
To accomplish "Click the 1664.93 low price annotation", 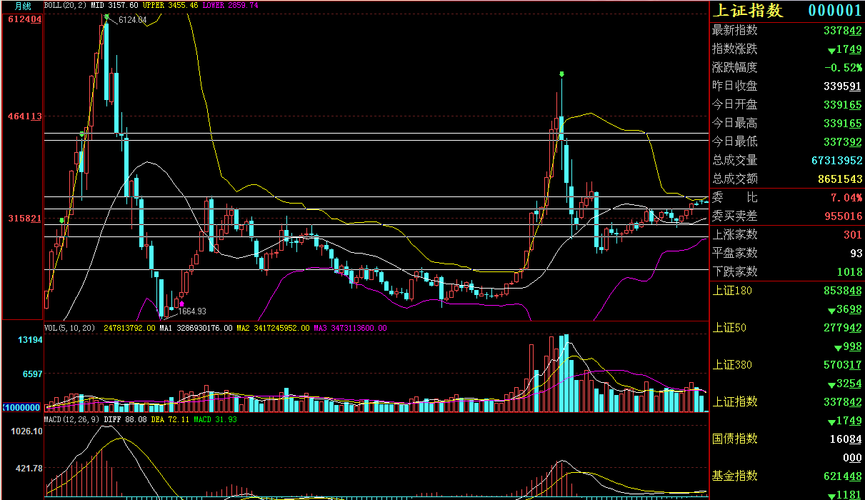I will pyautogui.click(x=192, y=311).
